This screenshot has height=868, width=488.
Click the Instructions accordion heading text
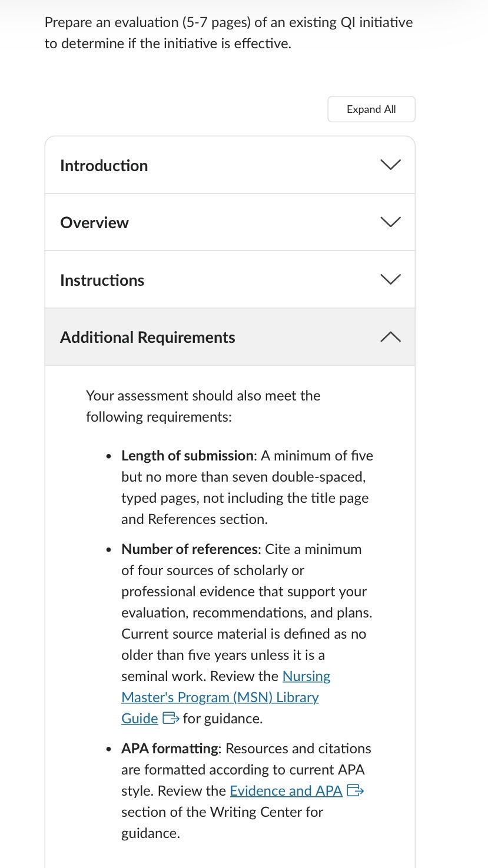(102, 281)
